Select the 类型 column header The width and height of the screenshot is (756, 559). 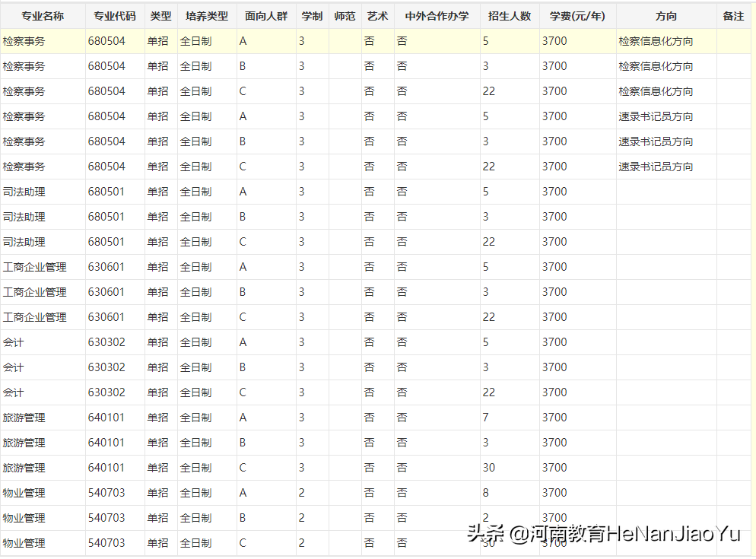[160, 17]
